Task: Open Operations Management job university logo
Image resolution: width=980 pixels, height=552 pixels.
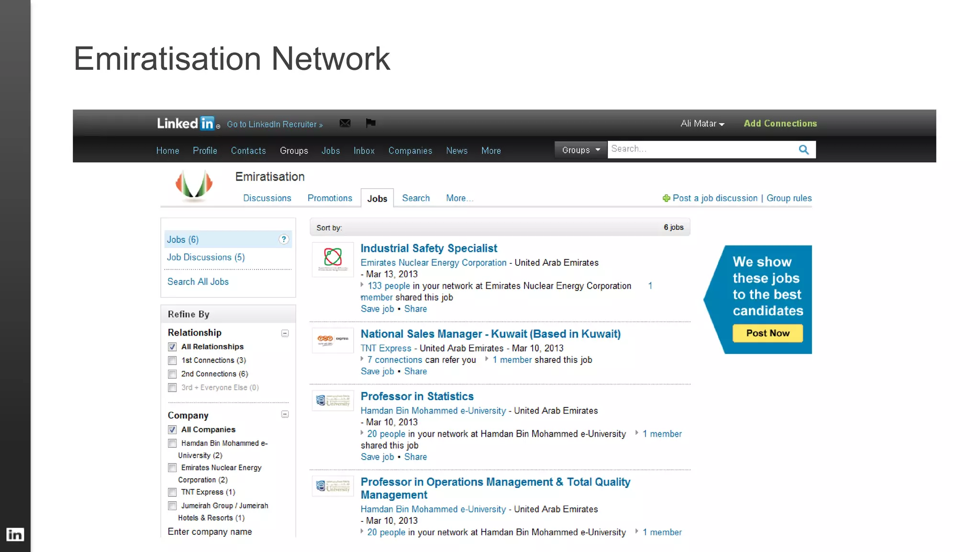Action: 333,486
